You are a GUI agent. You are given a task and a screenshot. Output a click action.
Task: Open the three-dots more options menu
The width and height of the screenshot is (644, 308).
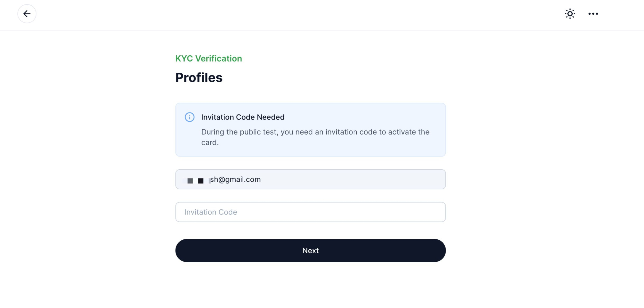point(593,14)
